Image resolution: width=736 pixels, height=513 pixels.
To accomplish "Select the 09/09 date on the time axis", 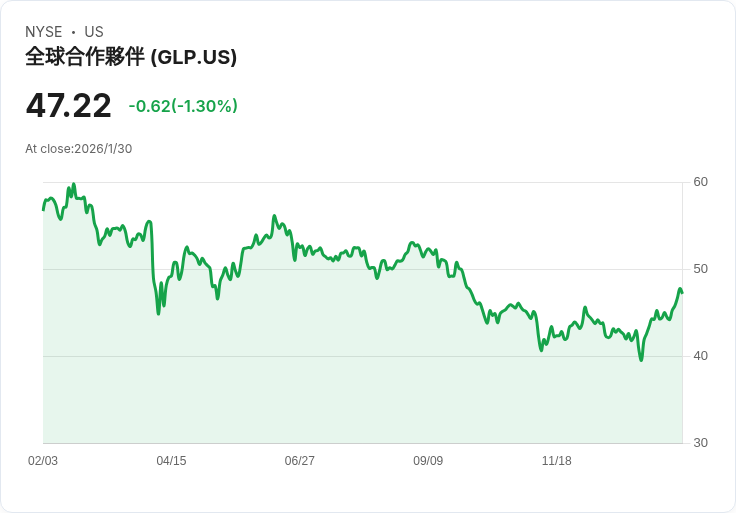I will point(428,461).
